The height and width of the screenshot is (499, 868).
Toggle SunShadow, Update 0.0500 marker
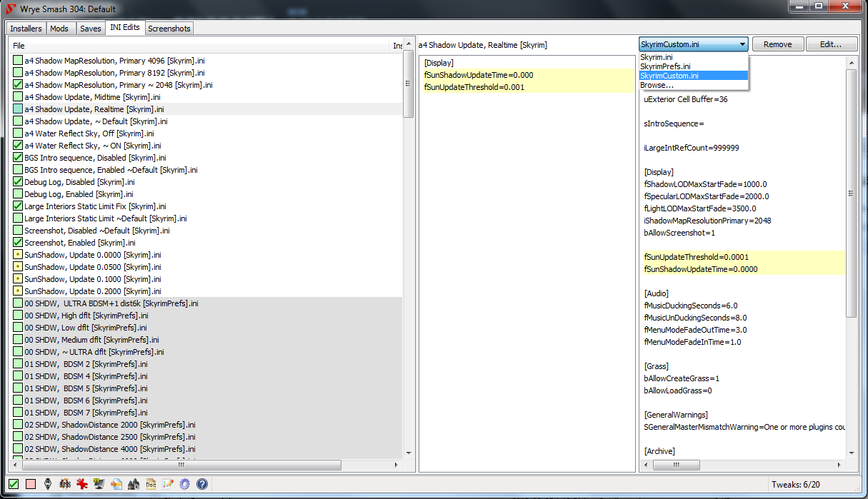[18, 267]
